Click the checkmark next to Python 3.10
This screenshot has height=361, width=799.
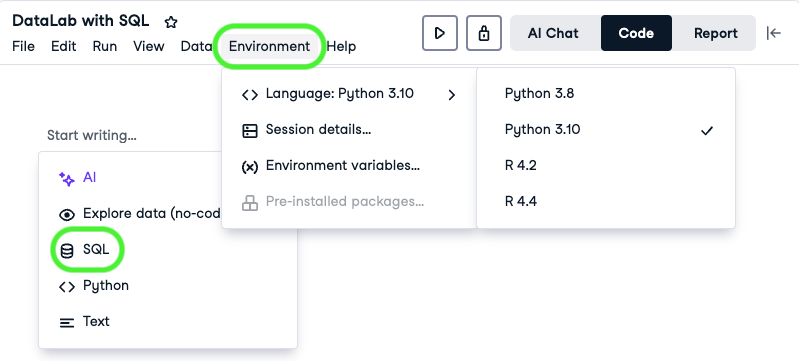tap(707, 131)
